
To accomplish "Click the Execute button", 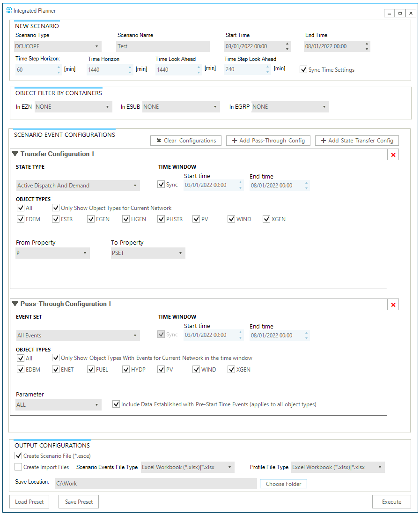I will [391, 501].
